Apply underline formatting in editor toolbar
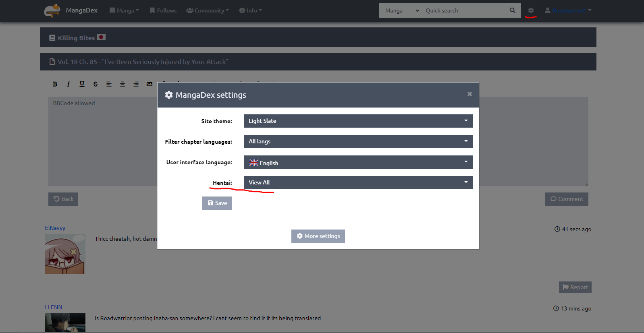The image size is (644, 333). tap(82, 84)
